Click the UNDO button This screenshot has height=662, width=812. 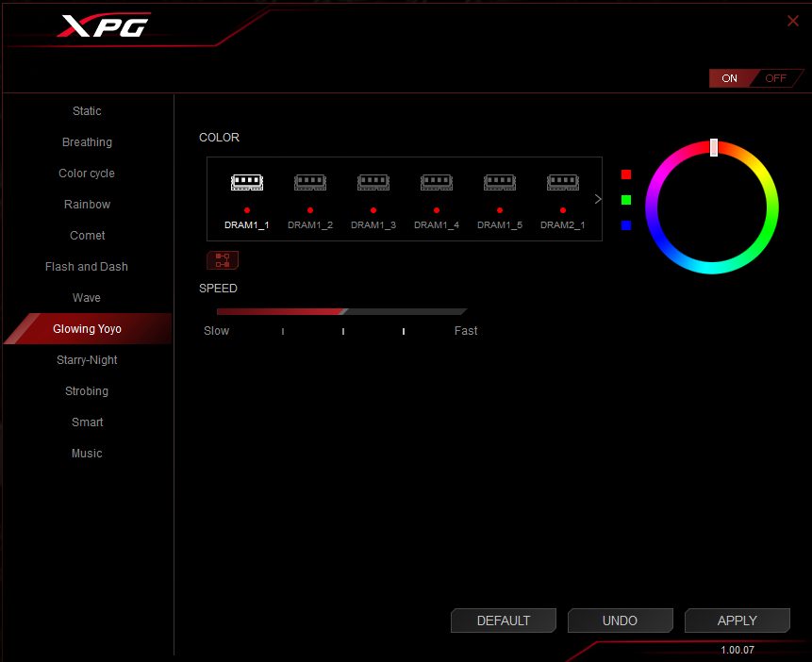point(620,621)
